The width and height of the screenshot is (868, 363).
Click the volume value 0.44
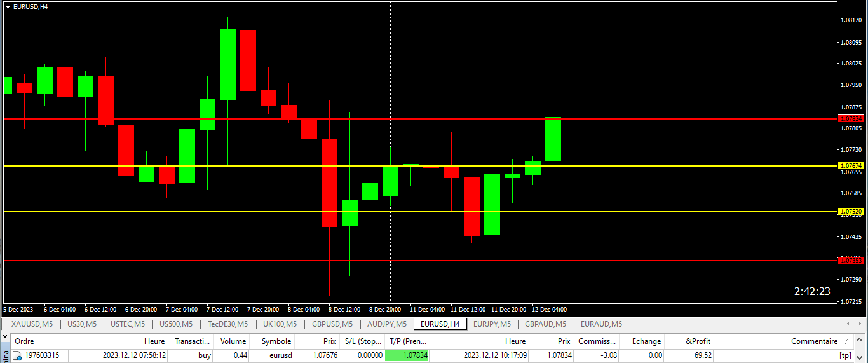coord(240,355)
